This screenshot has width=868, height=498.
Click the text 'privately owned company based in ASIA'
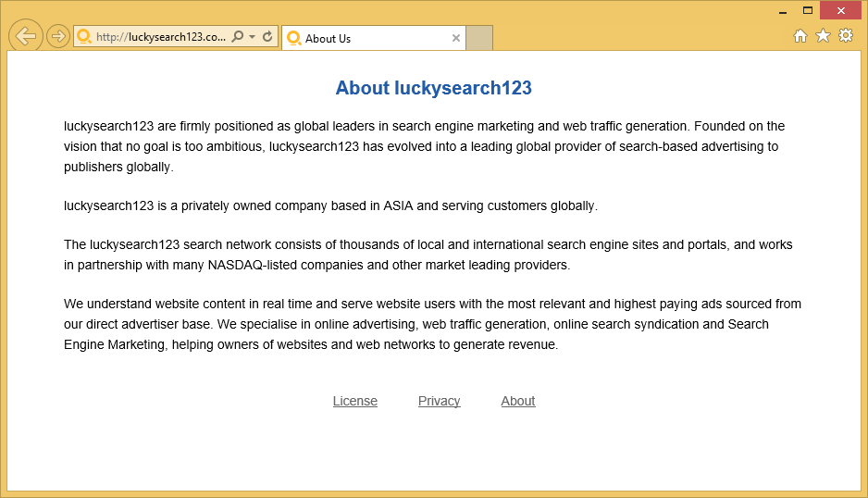[297, 206]
